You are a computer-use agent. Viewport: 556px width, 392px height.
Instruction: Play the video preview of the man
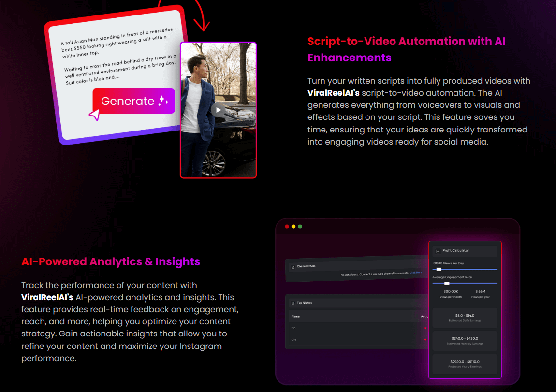[218, 110]
